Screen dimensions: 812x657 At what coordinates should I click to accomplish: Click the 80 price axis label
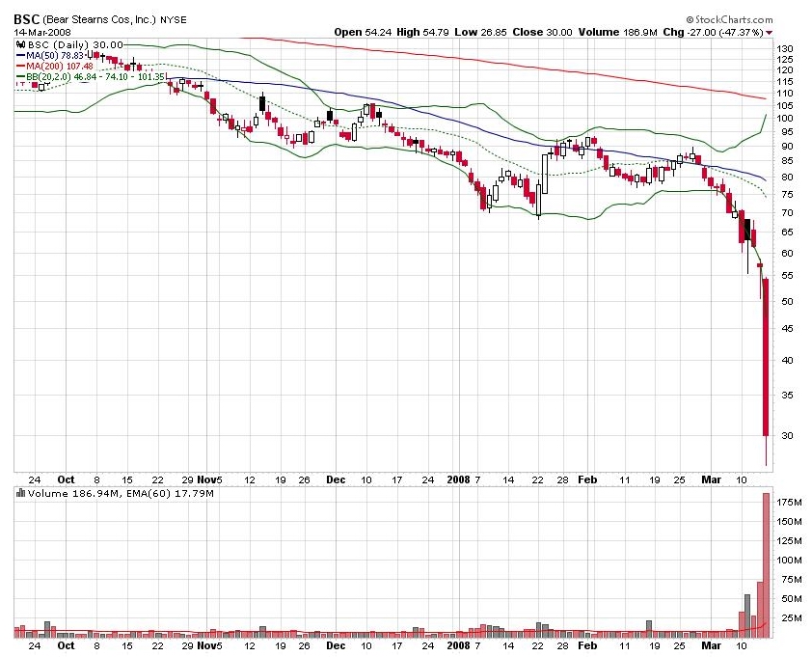(x=787, y=178)
